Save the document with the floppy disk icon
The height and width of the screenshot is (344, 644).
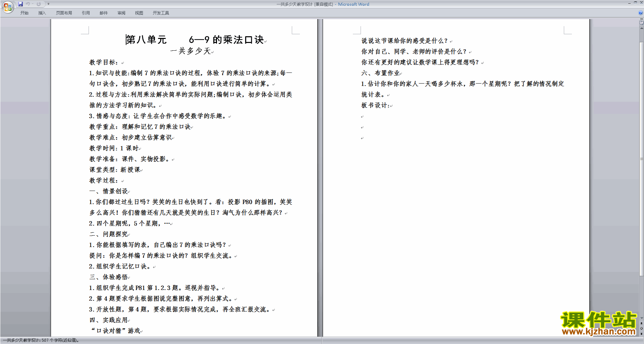[x=20, y=4]
